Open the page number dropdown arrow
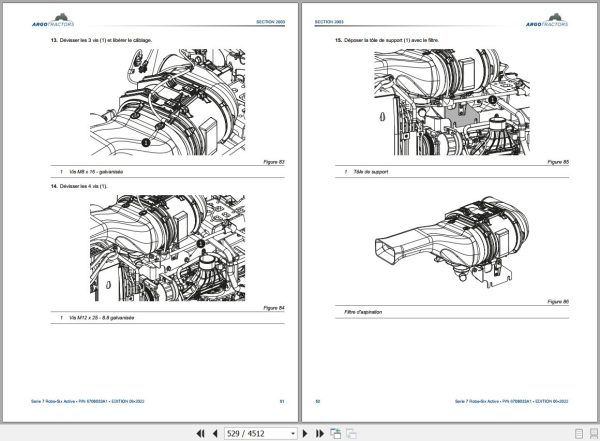 click(293, 433)
